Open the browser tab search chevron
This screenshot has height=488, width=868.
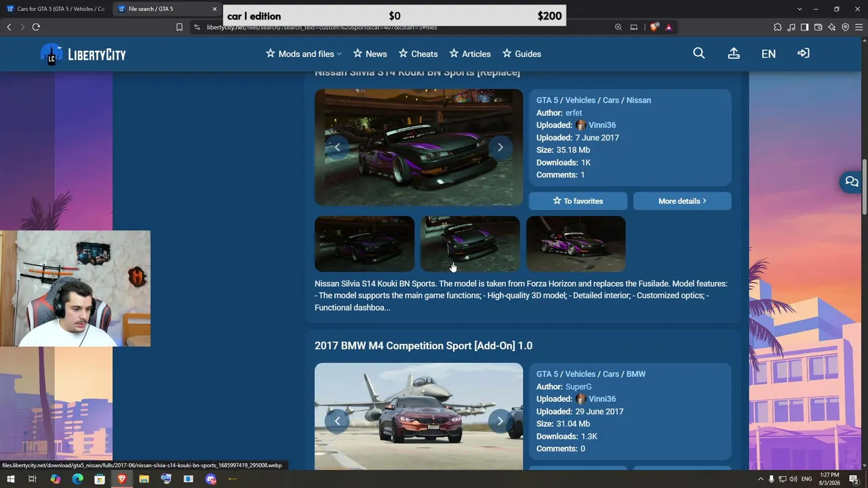pyautogui.click(x=800, y=9)
